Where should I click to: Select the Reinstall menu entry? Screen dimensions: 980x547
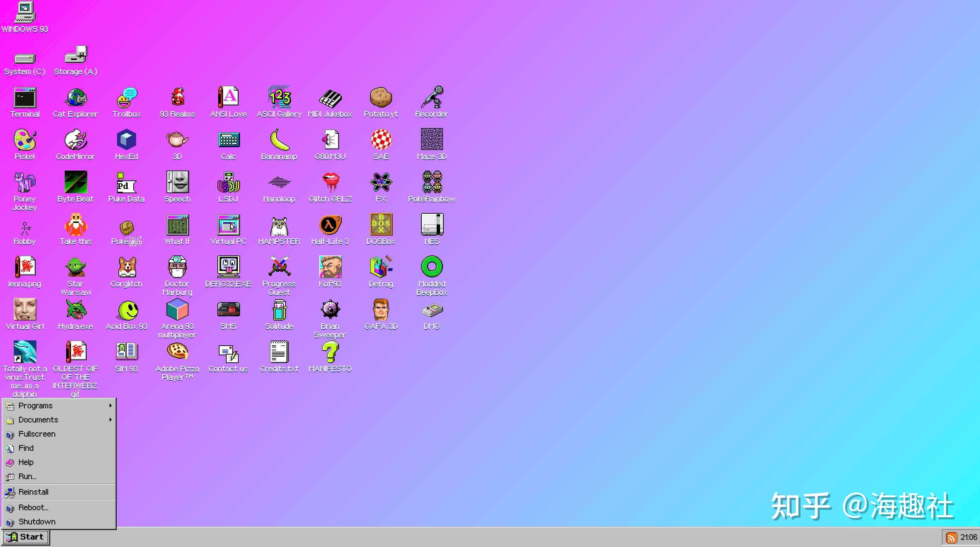(x=34, y=492)
